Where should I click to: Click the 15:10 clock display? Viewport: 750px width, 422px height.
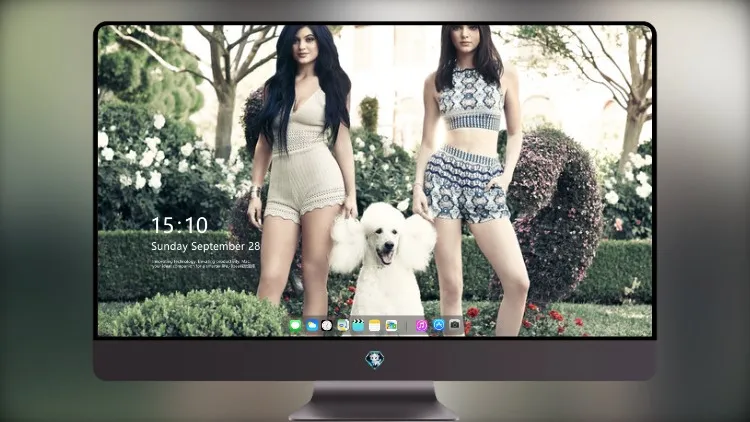point(179,225)
